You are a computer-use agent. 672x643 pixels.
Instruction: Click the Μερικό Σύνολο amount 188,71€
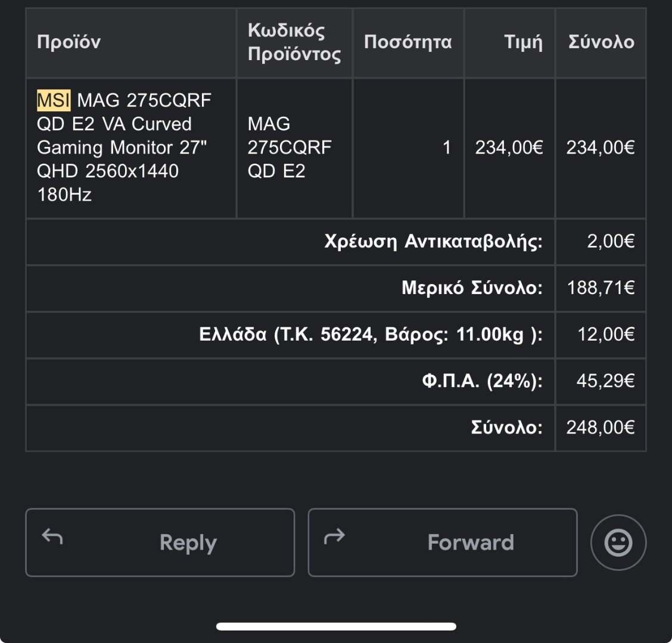[601, 288]
